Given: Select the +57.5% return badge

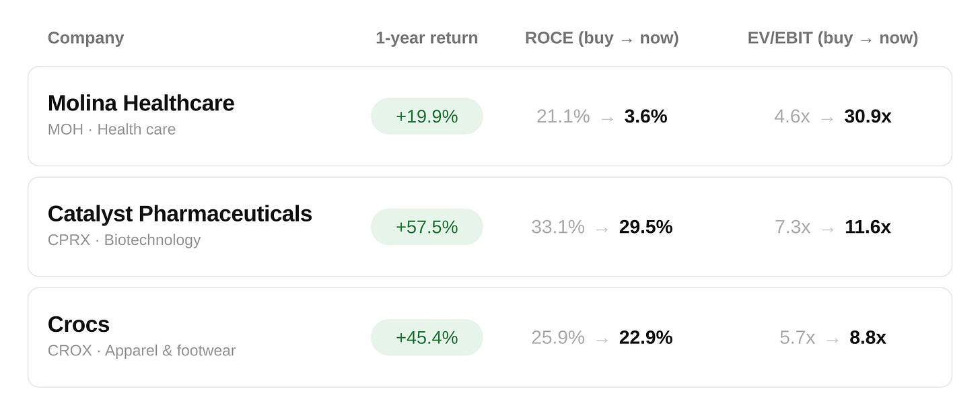Looking at the screenshot, I should pyautogui.click(x=427, y=227).
